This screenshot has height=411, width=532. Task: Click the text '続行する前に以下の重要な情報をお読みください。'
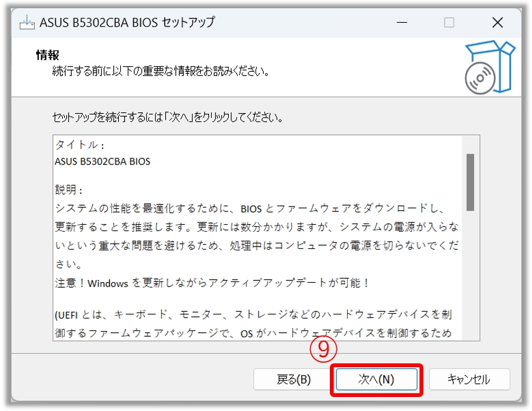click(x=161, y=71)
